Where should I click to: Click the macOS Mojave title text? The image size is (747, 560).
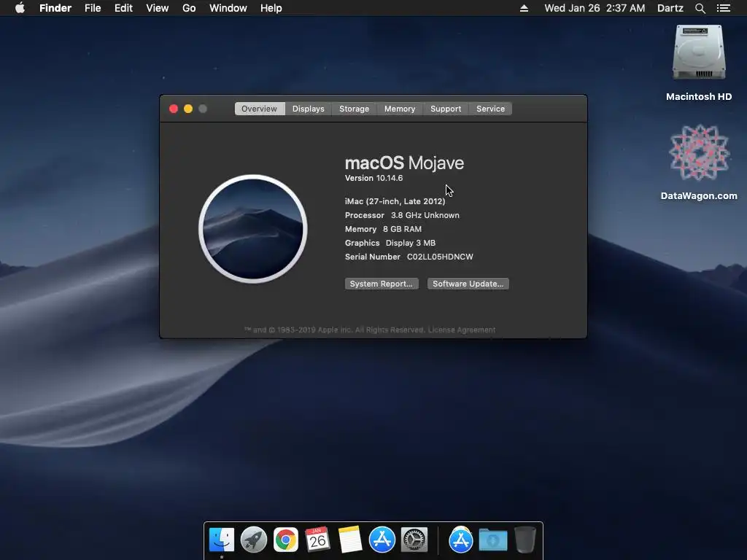tap(404, 163)
